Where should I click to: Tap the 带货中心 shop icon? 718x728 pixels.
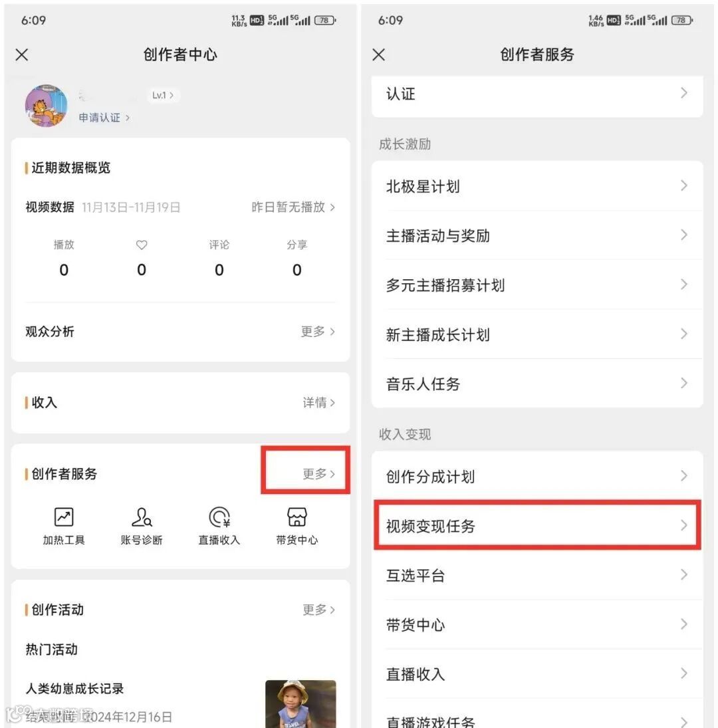[297, 517]
